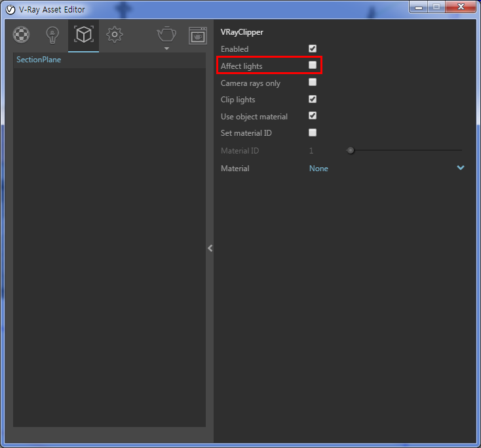Screen dimensions: 481x448
Task: Uncheck the Clip lights checkbox
Action: 313,99
